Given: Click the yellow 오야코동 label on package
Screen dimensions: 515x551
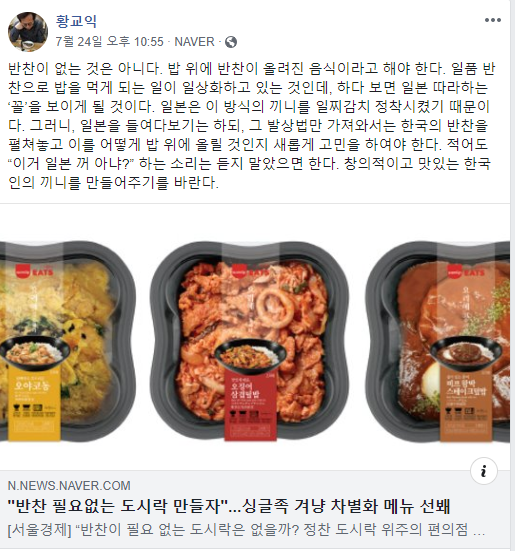Looking at the screenshot, I should pos(34,402).
